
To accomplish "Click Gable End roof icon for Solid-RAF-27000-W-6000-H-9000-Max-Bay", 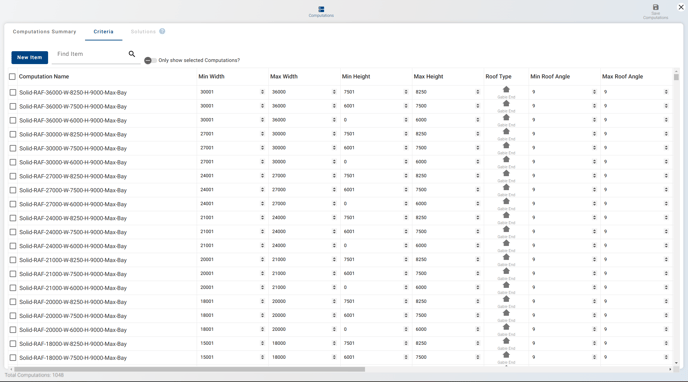I will pos(506,201).
